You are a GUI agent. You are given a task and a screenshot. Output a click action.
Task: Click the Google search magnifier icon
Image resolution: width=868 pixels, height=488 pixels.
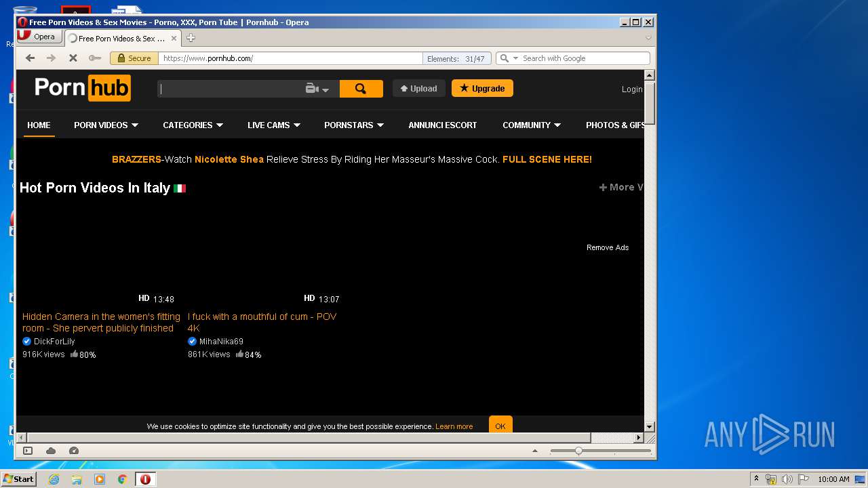click(x=504, y=58)
